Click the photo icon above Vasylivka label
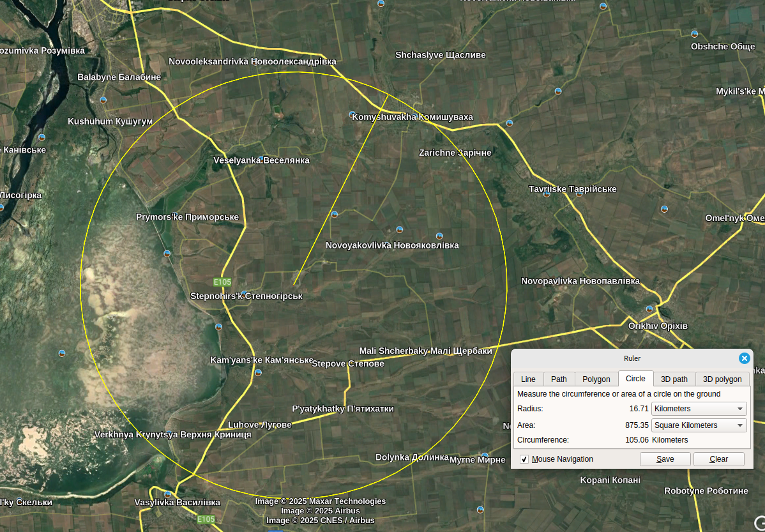This screenshot has height=532, width=765. (x=167, y=494)
